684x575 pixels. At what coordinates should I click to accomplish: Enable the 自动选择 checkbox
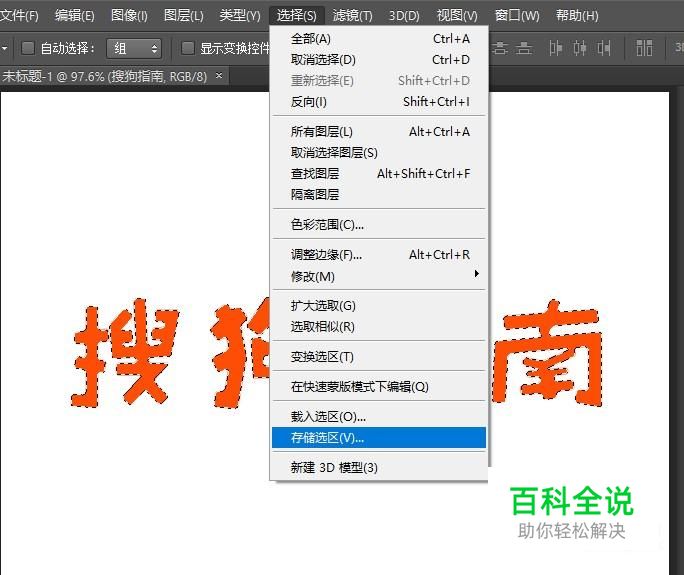(28, 48)
